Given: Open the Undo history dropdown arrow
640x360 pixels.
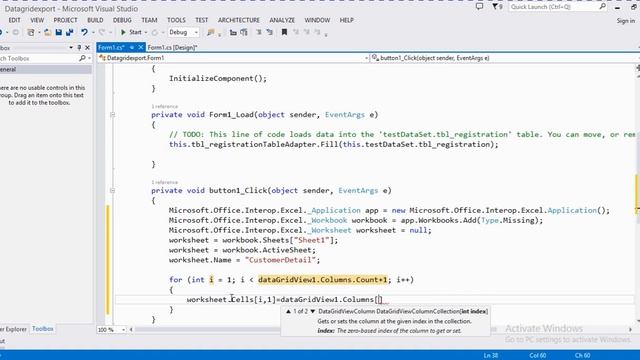Looking at the screenshot, I should (93, 32).
